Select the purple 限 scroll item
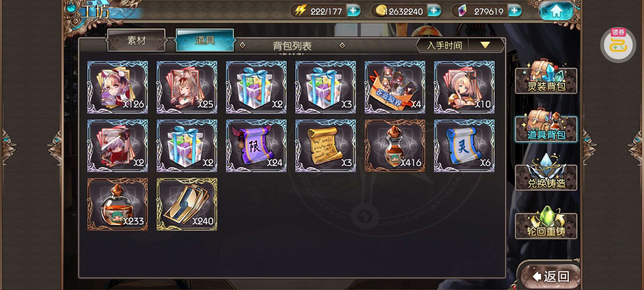The width and height of the screenshot is (644, 290). click(x=256, y=146)
